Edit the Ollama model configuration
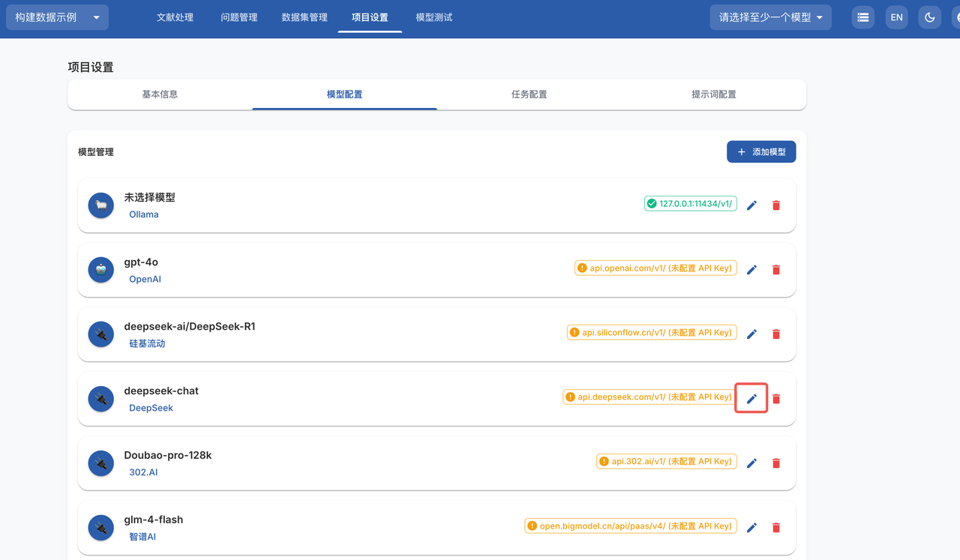This screenshot has width=960, height=560. [x=751, y=205]
